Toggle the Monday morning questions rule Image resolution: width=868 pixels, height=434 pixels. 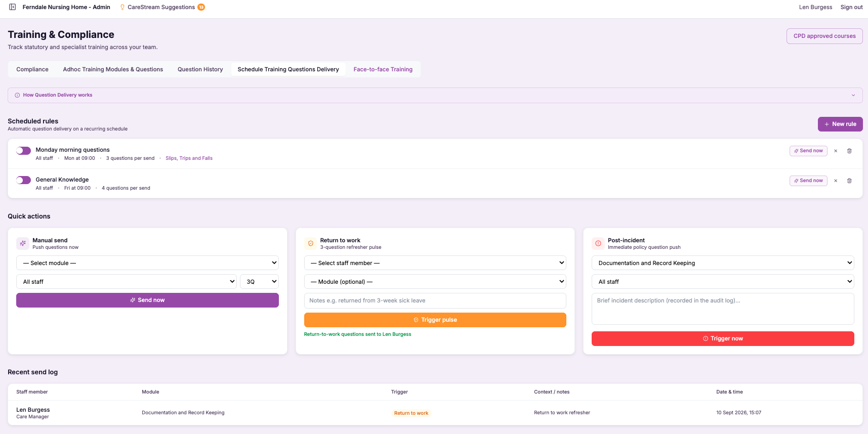click(x=23, y=151)
